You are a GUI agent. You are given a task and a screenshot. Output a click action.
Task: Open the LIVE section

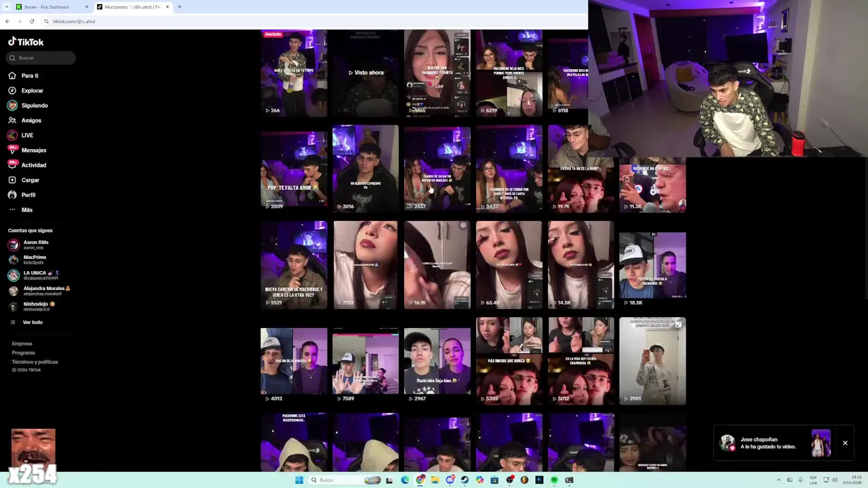[x=20, y=136]
